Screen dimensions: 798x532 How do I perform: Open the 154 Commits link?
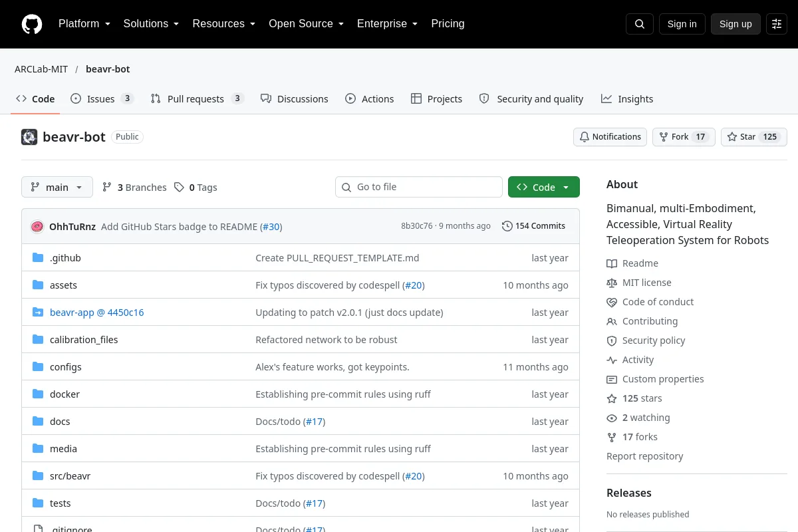[x=533, y=226]
